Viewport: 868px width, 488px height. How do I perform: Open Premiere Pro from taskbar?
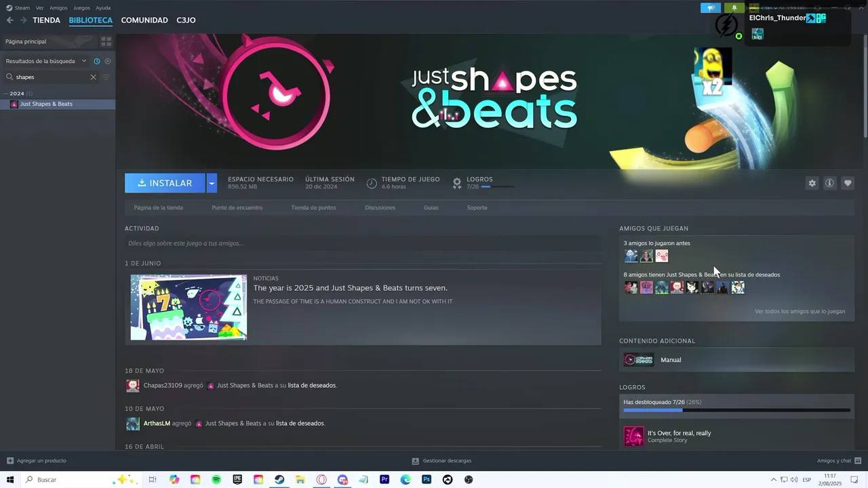pyautogui.click(x=384, y=480)
